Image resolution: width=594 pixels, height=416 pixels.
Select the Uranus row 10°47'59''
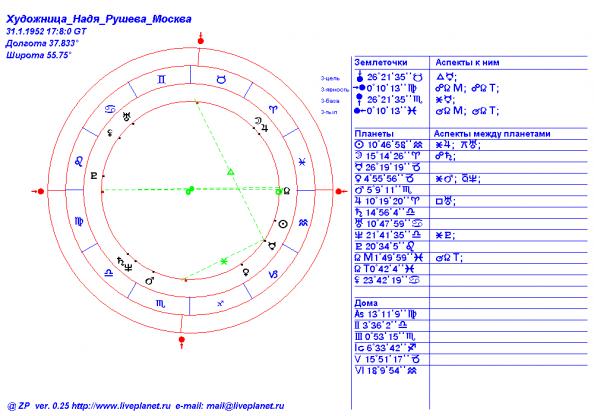[x=389, y=224]
